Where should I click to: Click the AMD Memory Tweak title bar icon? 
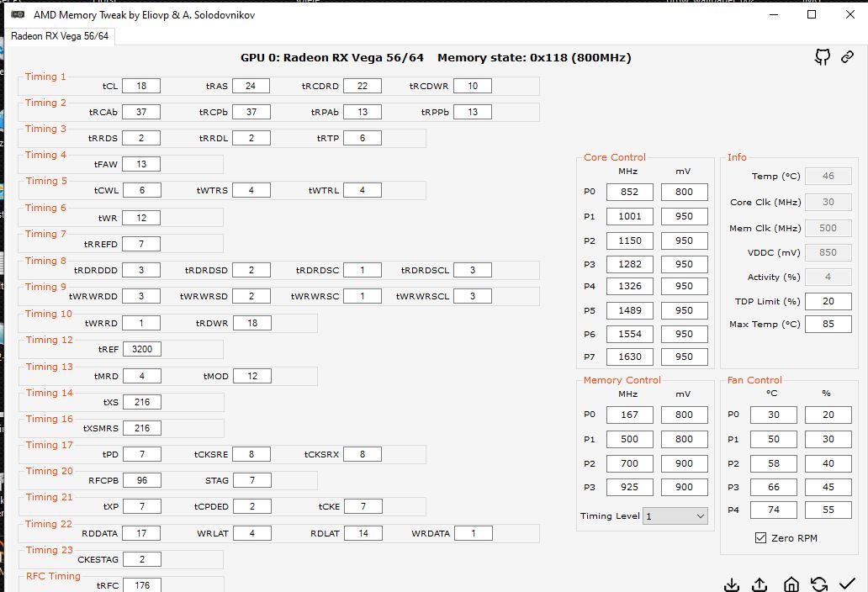(x=19, y=14)
